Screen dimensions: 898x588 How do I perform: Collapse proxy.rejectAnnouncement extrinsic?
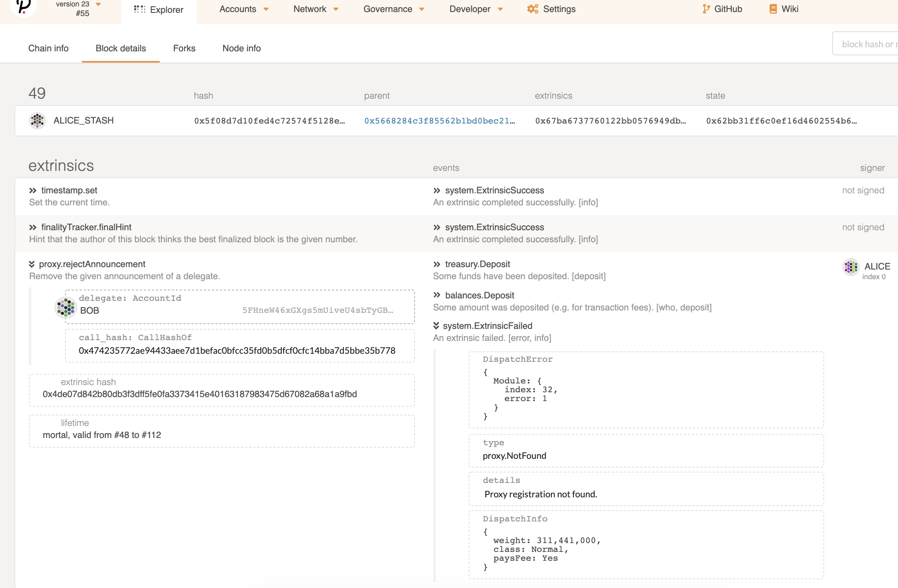(32, 264)
